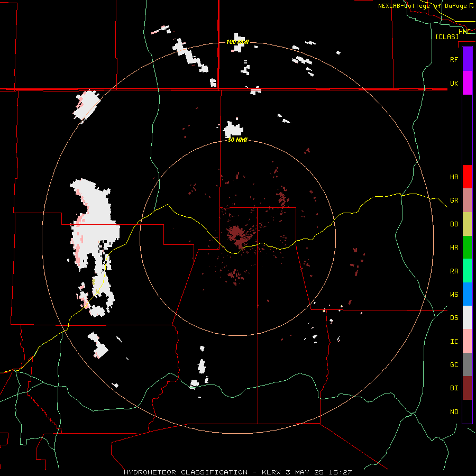Image resolution: width=476 pixels, height=476 pixels.
Task: Click the dark red BI swatch
Action: pyautogui.click(x=467, y=388)
